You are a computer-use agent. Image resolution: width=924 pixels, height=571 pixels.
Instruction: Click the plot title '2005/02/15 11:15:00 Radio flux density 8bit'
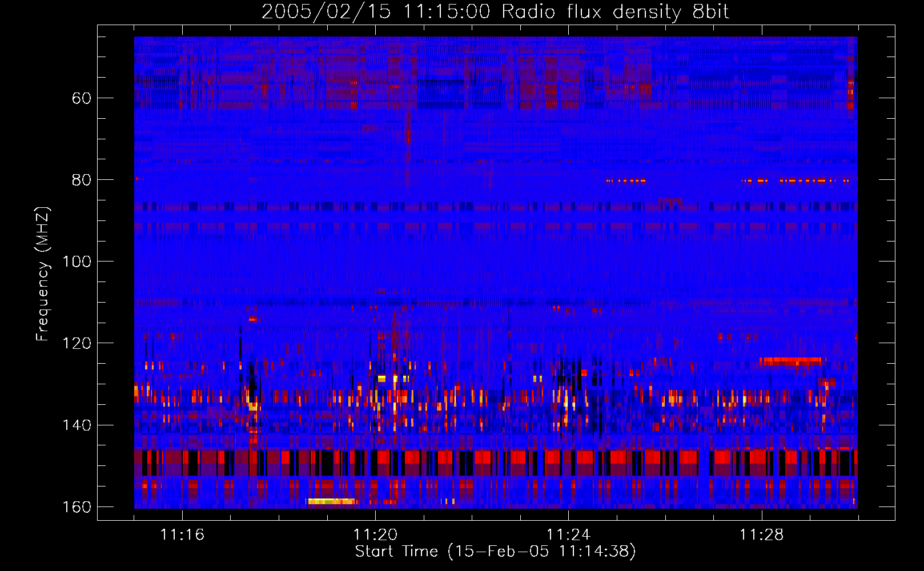click(495, 12)
